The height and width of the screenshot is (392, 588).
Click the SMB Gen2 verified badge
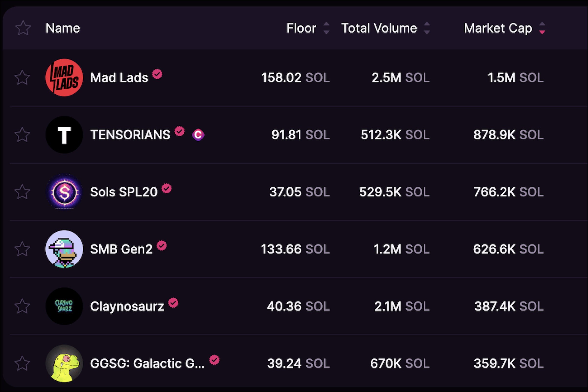point(162,245)
